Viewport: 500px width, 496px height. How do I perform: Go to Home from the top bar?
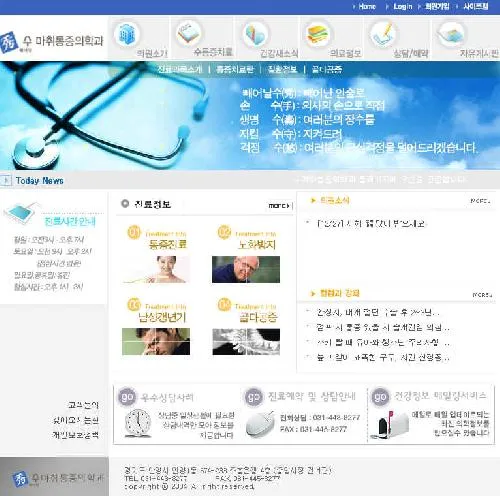pyautogui.click(x=367, y=6)
